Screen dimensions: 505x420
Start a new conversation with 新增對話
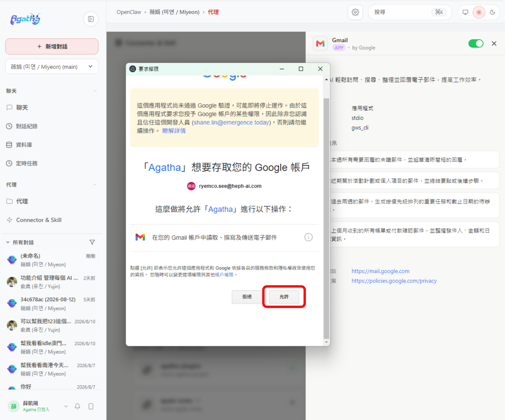(52, 46)
